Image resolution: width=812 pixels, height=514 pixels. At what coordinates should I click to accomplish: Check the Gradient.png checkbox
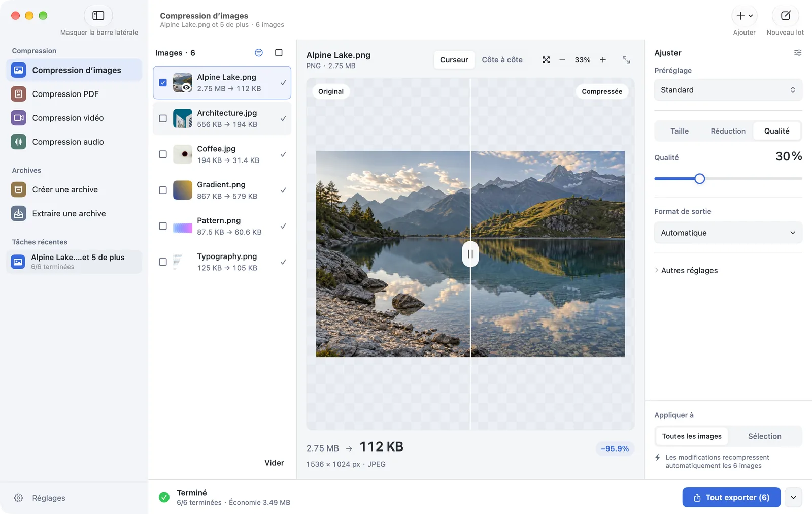[163, 190]
